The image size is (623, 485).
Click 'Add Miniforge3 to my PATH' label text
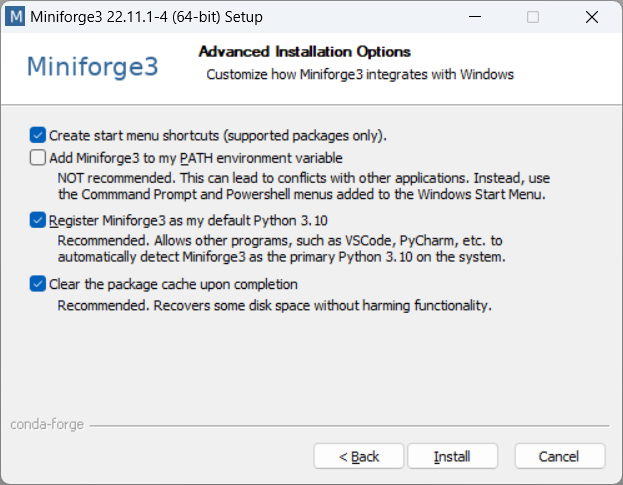coord(196,158)
